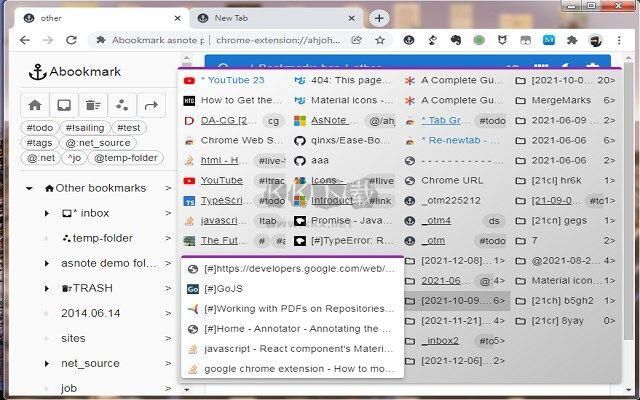Viewport: 640px width, 400px height.
Task: Click the share icon in address bar
Action: 356,40
